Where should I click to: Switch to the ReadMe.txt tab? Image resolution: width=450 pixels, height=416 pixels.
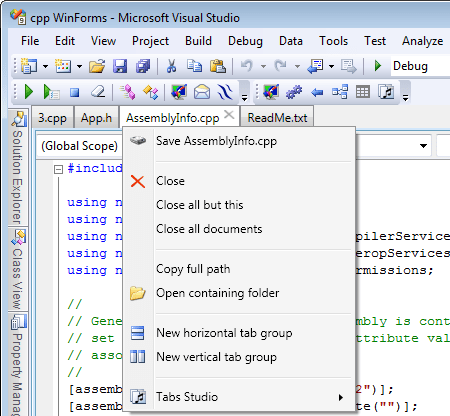coord(277,118)
